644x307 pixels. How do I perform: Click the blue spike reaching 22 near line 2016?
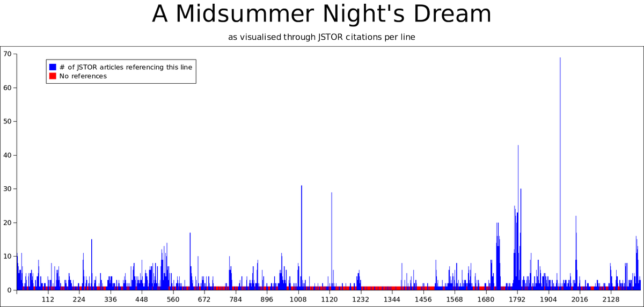point(576,253)
